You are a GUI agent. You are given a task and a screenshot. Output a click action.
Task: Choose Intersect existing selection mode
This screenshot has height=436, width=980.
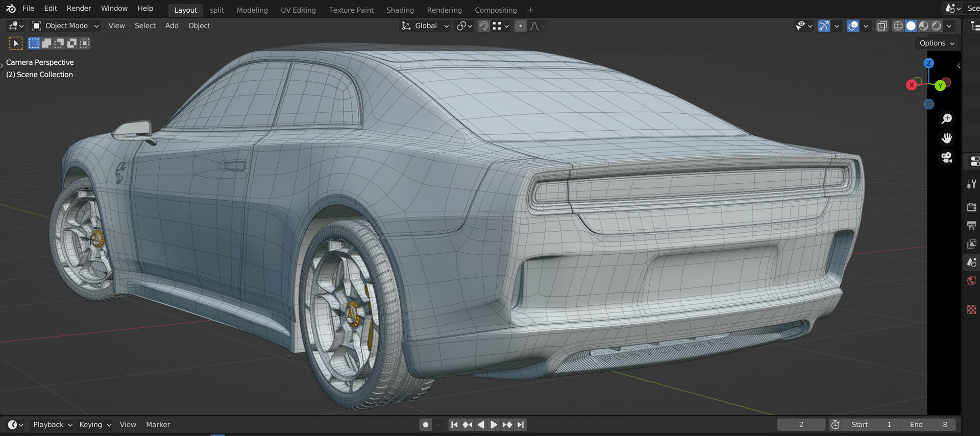[x=85, y=43]
